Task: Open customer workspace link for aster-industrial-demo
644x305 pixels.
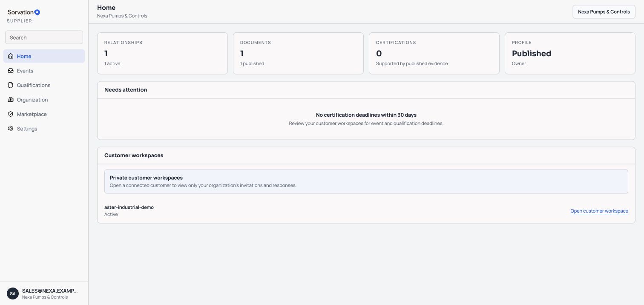Action: [x=599, y=211]
